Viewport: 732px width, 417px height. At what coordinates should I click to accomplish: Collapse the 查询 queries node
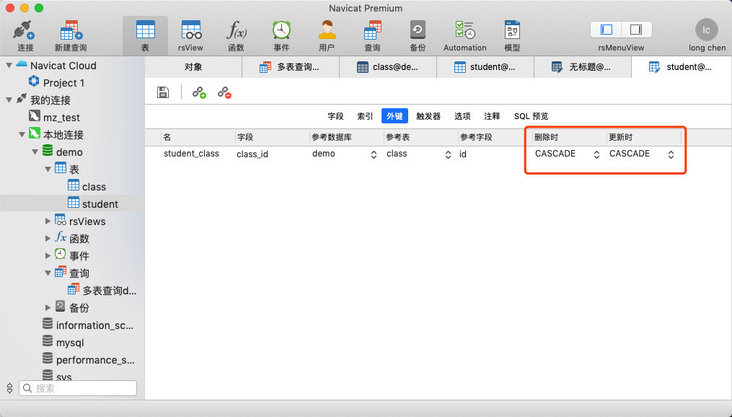(48, 273)
